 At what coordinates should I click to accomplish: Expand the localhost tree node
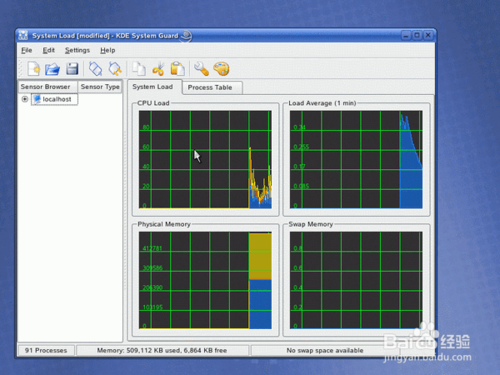[25, 99]
